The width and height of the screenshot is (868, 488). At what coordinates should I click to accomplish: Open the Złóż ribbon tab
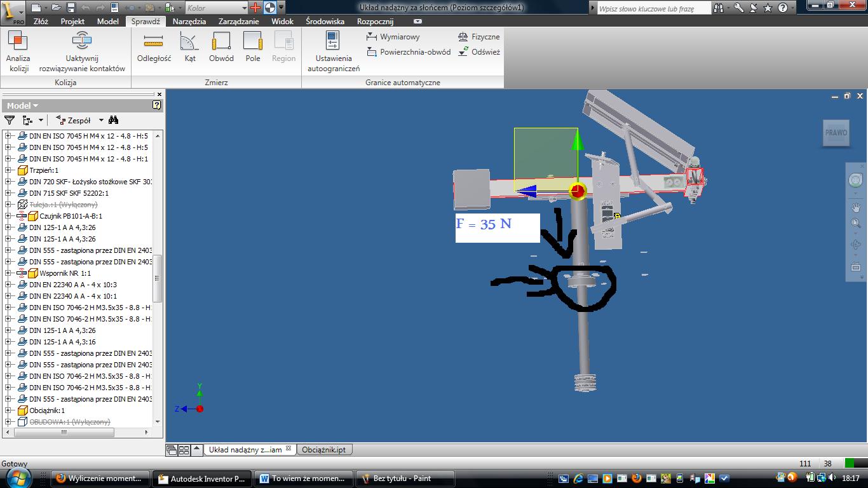click(41, 21)
